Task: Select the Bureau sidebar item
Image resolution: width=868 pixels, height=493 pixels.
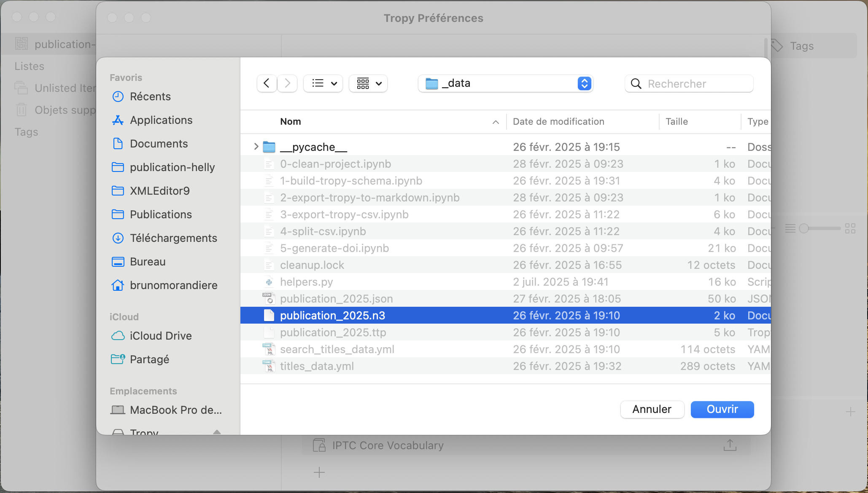Action: [x=148, y=262]
